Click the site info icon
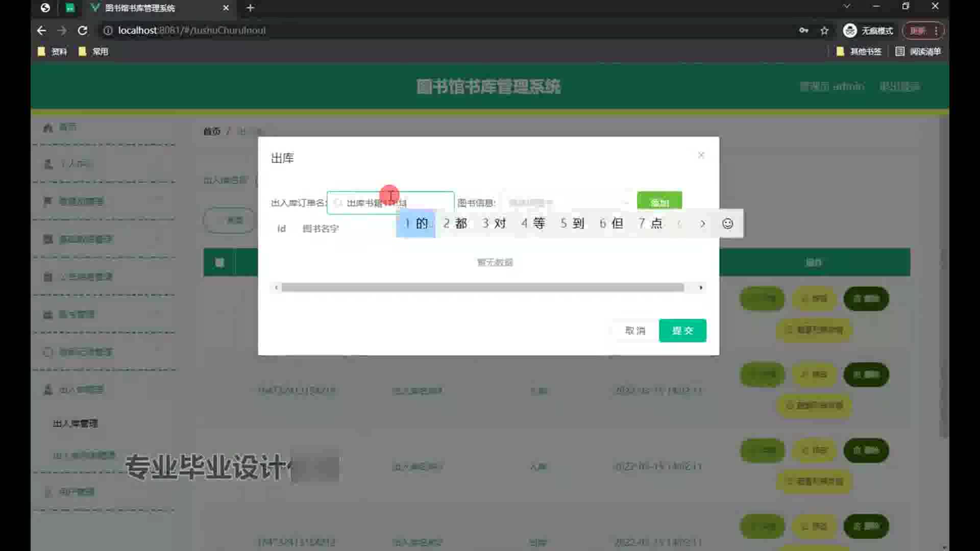 coord(108,31)
